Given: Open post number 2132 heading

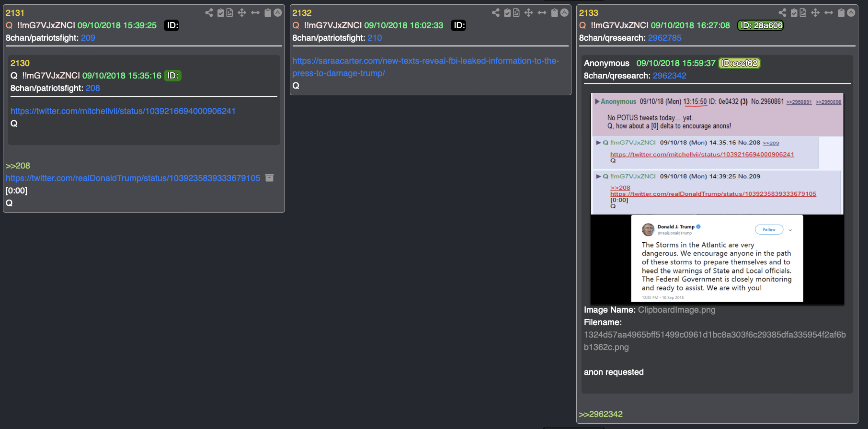Looking at the screenshot, I should [302, 13].
